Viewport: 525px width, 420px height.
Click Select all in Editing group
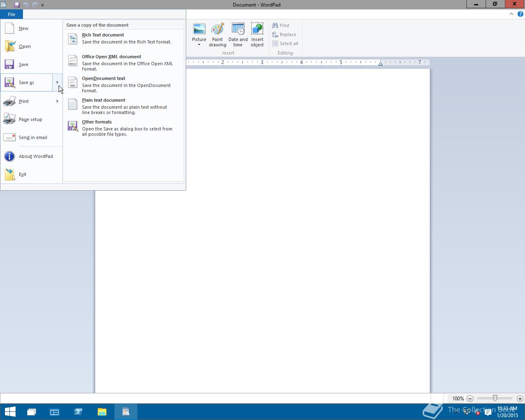[285, 43]
